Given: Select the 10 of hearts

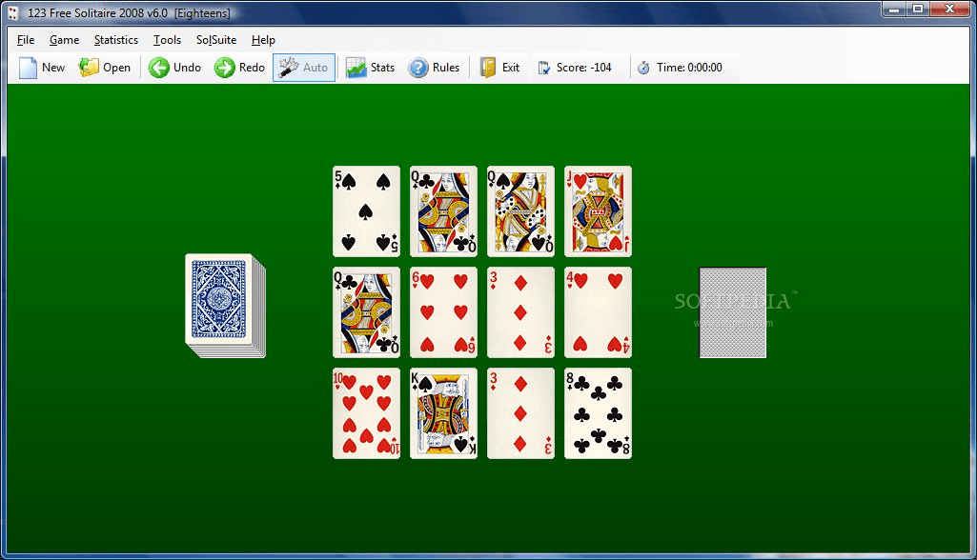Looking at the screenshot, I should pos(366,412).
